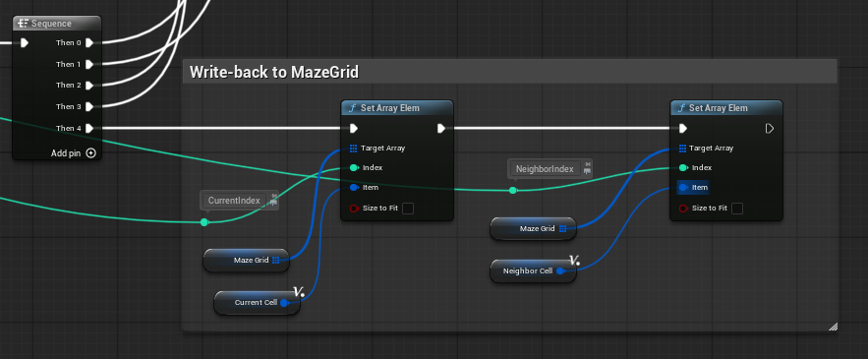The image size is (868, 359).
Task: Select the Write-back to MazeGrid comment header
Action: [509, 72]
